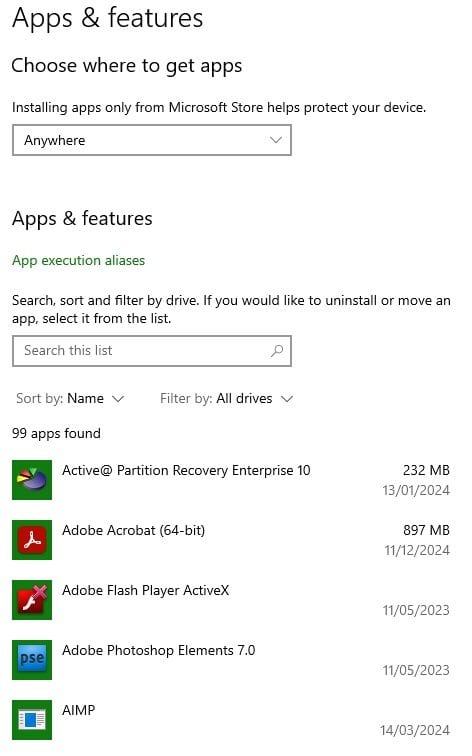Focus the Search this list field
Viewport: 472px width, 756px height.
(x=152, y=351)
